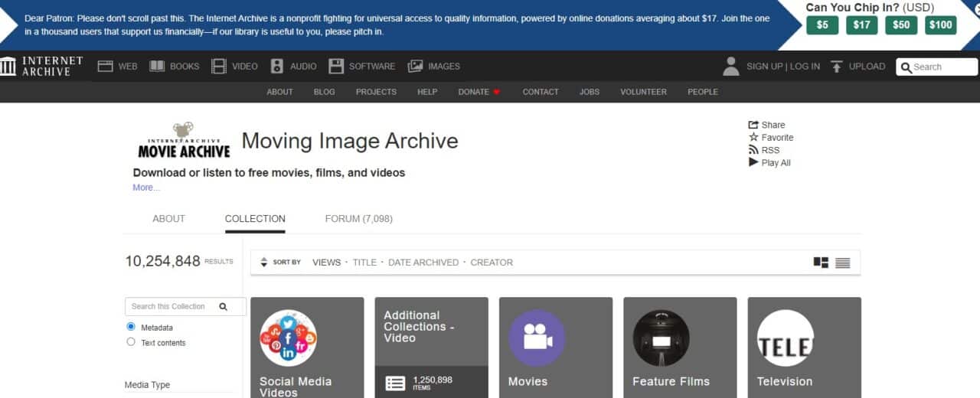Click the Internet Archive logo
Viewport: 980px width, 398px height.
[x=41, y=66]
